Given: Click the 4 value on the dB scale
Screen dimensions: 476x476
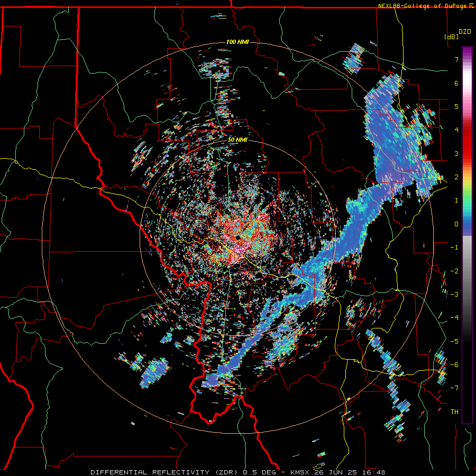Looking at the screenshot, I should [x=456, y=130].
